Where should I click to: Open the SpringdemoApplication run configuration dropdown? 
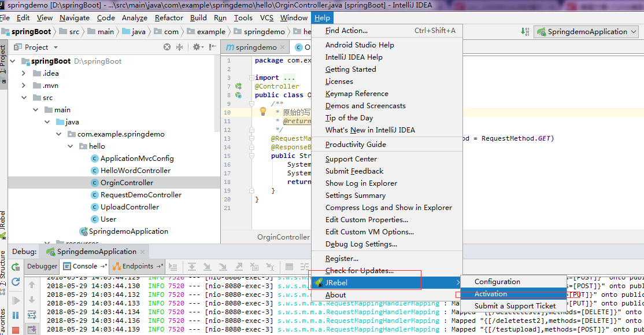[x=587, y=32]
